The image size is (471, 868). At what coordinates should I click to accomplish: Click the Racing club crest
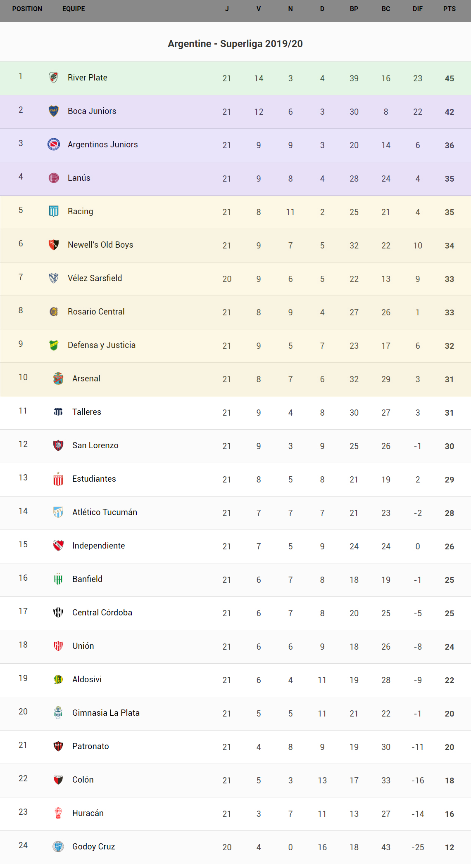click(x=54, y=211)
